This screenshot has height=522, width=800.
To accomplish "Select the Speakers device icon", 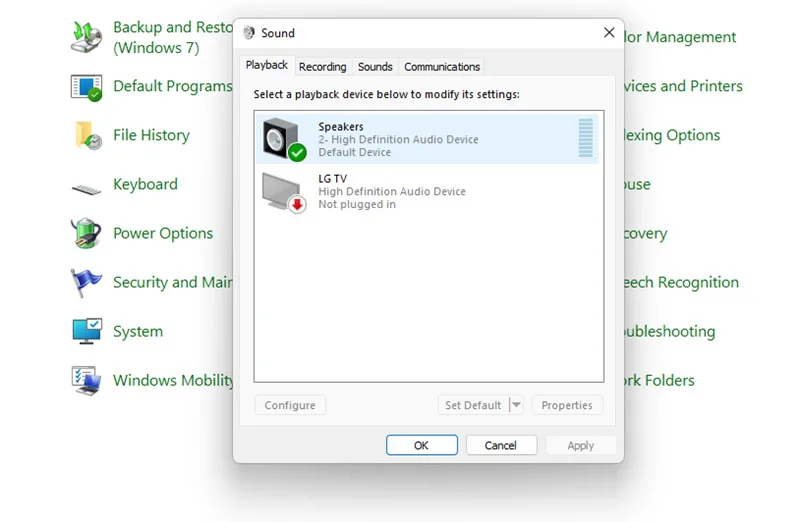I will coord(284,139).
